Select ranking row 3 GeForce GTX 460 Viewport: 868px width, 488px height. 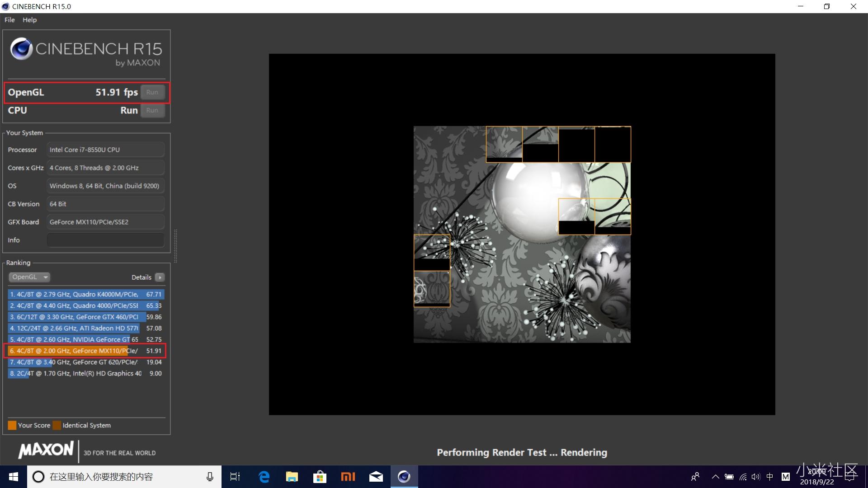pos(86,317)
